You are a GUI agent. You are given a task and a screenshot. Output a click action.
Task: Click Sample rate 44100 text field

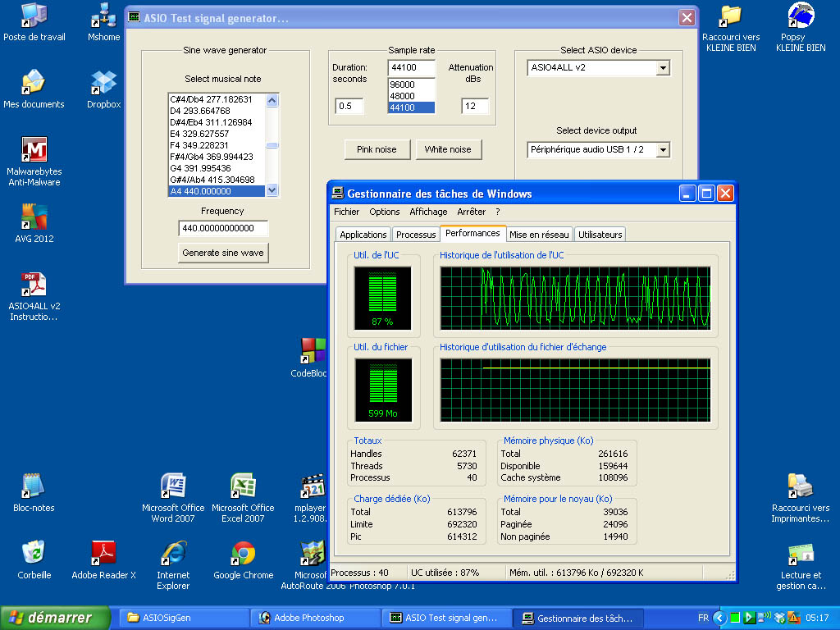pos(411,67)
